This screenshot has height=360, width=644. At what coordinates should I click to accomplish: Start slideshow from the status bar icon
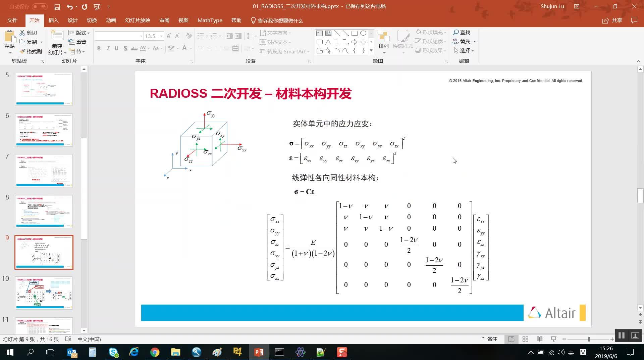[x=553, y=339]
